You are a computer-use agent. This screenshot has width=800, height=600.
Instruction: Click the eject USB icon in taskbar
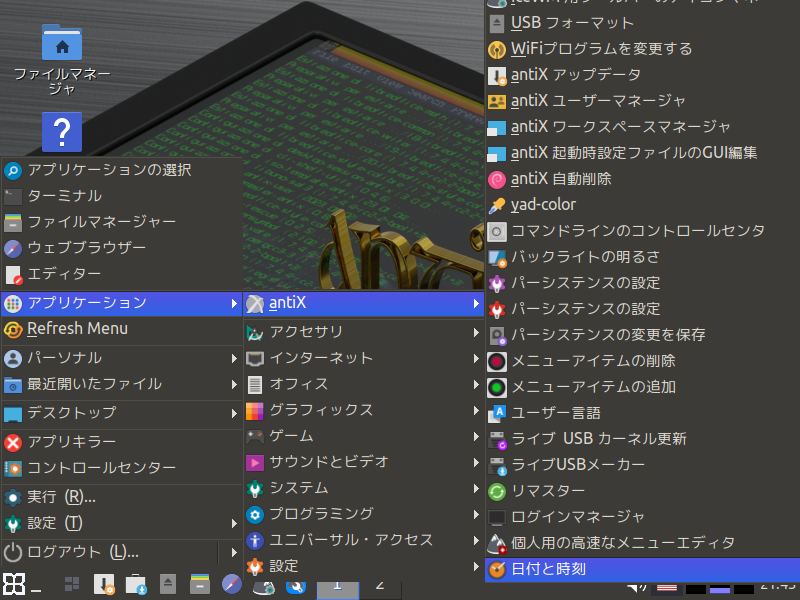point(168,584)
